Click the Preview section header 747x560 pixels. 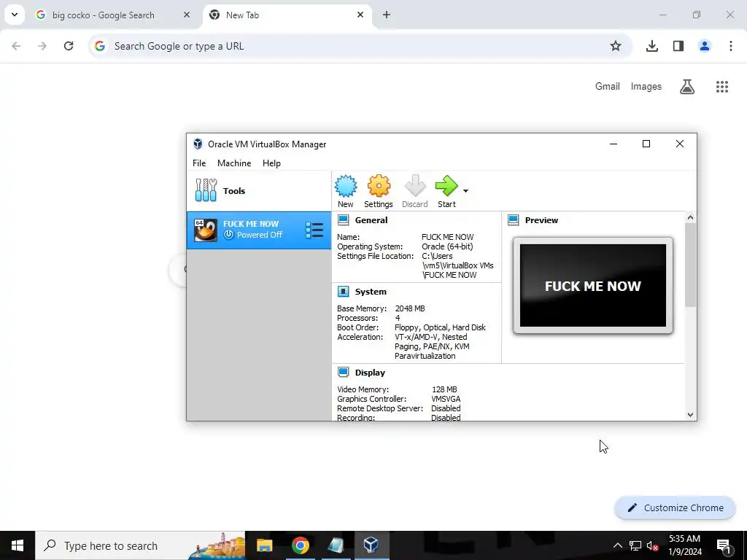coord(541,220)
